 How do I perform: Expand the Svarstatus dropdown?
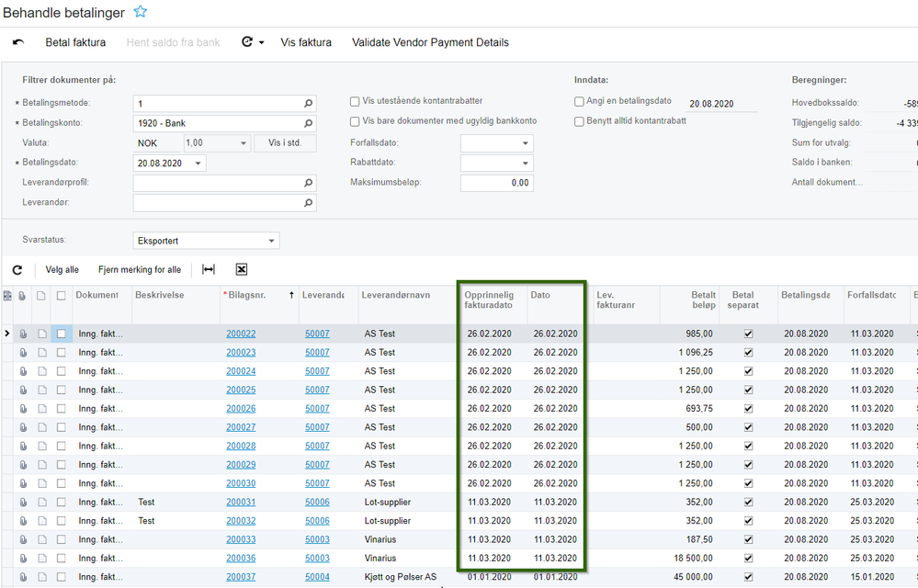[271, 242]
